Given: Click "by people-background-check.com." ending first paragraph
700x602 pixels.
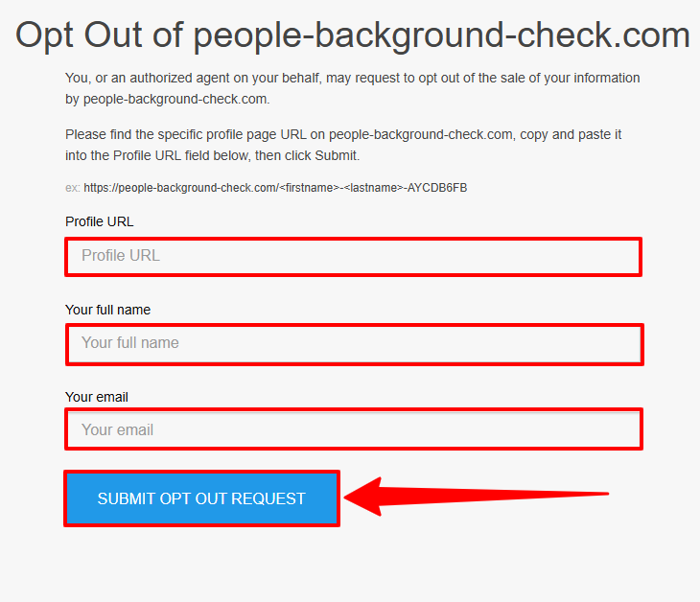Looking at the screenshot, I should (168, 99).
